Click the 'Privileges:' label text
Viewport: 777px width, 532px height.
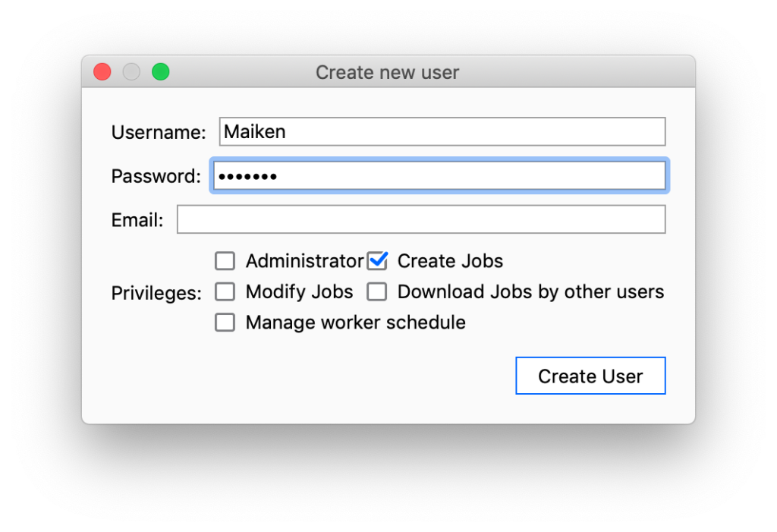[x=156, y=293]
